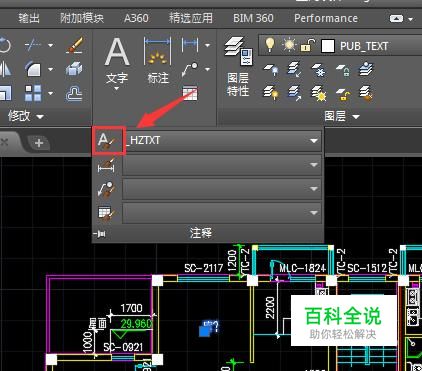Select the SC-2117 label in drawing

(204, 268)
